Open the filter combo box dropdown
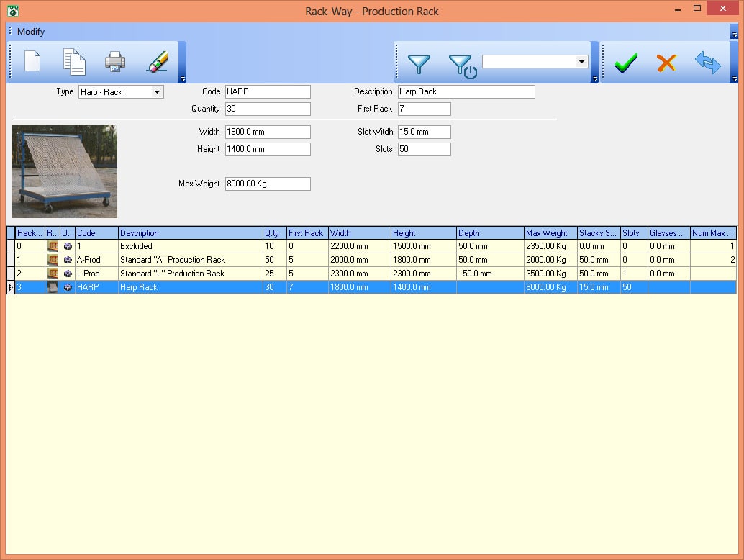The image size is (744, 560). [581, 62]
